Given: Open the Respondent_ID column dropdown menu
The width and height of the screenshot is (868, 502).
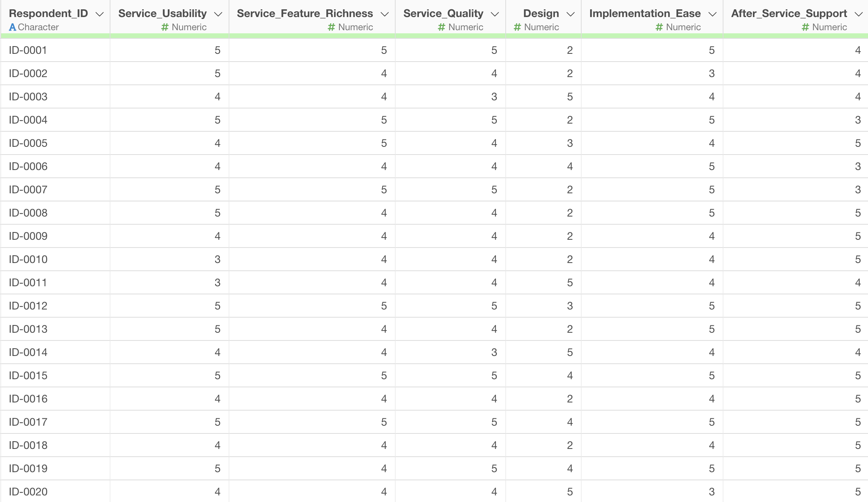Looking at the screenshot, I should [x=100, y=14].
